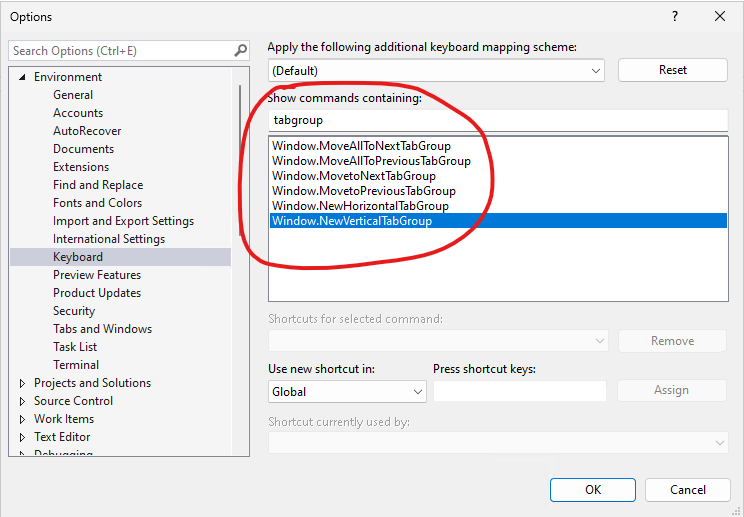
Task: Select Accounts in the options tree
Action: pyautogui.click(x=78, y=113)
